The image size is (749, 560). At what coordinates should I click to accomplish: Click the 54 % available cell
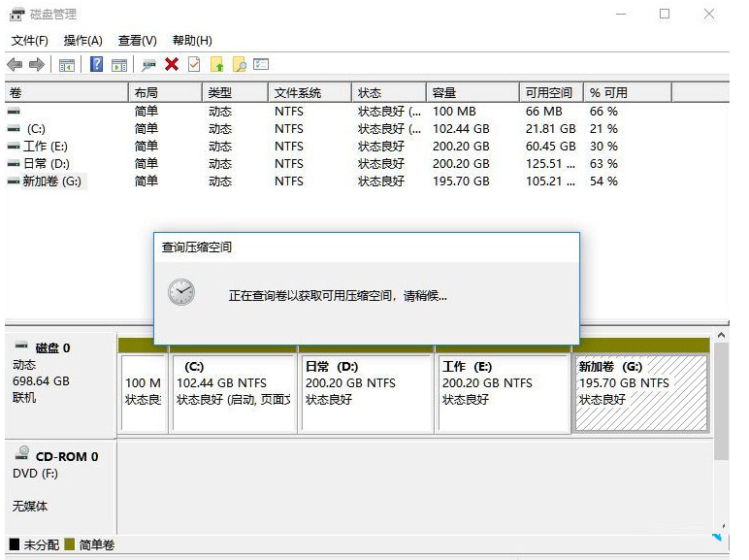603,181
